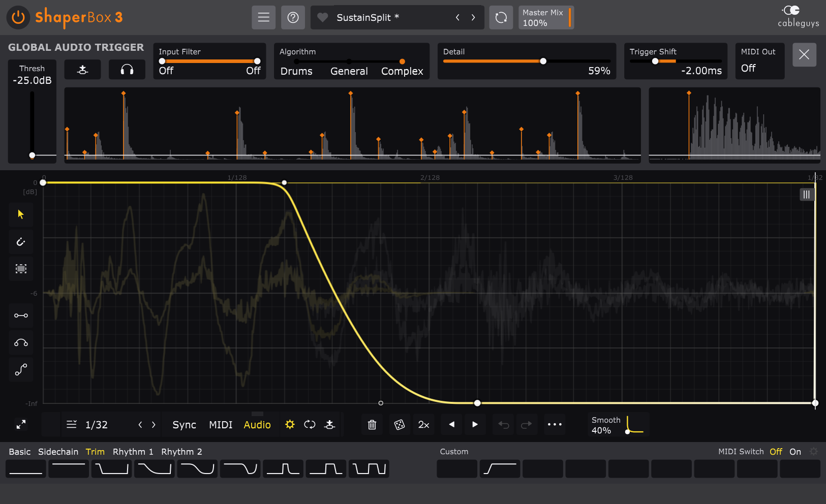Viewport: 826px width, 504px height.
Task: Randomize wave with dice icon
Action: pos(400,424)
